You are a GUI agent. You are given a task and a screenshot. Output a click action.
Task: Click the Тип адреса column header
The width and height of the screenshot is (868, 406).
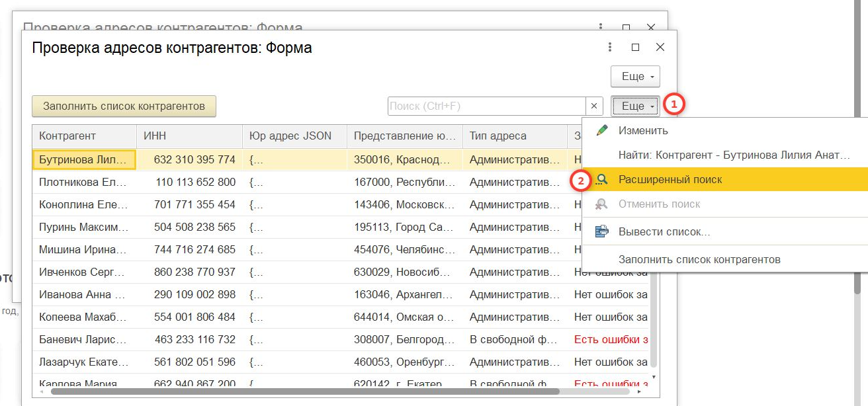pos(514,136)
